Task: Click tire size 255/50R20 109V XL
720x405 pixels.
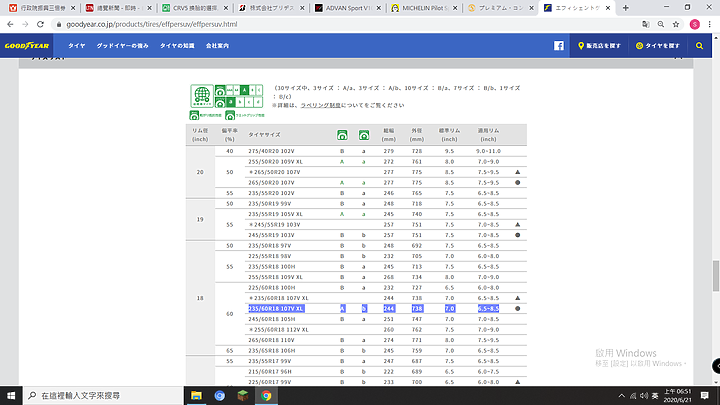Action: tap(276, 162)
